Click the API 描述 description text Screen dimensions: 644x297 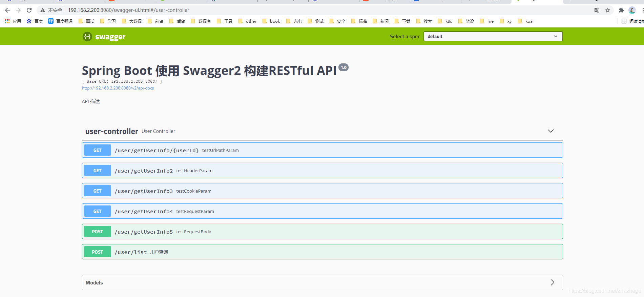coord(91,101)
